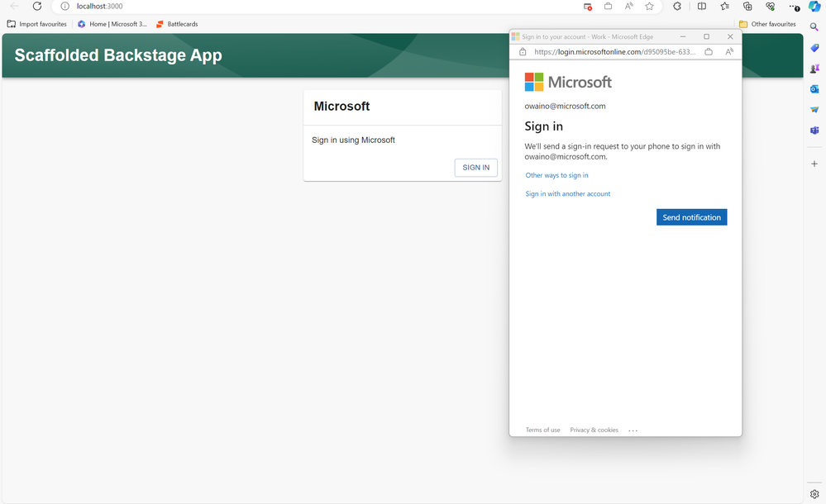Open sidebar settings gear icon
The width and height of the screenshot is (826, 504).
[x=814, y=494]
